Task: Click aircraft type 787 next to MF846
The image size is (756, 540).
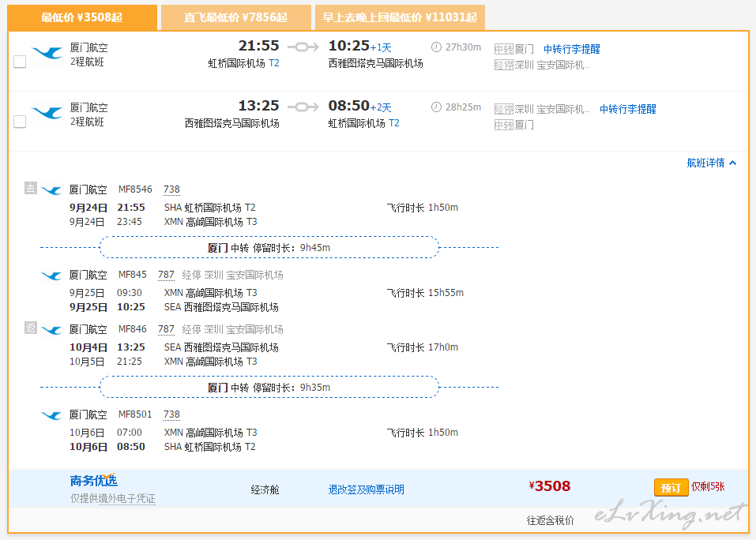Action: coord(167,329)
